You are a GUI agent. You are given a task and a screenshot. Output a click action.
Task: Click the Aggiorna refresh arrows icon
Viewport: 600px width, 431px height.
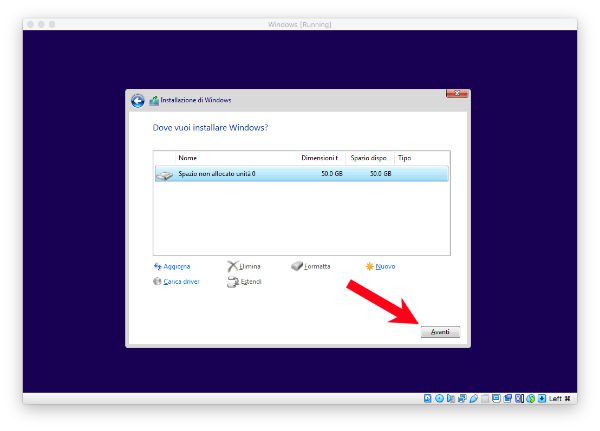[x=157, y=266]
